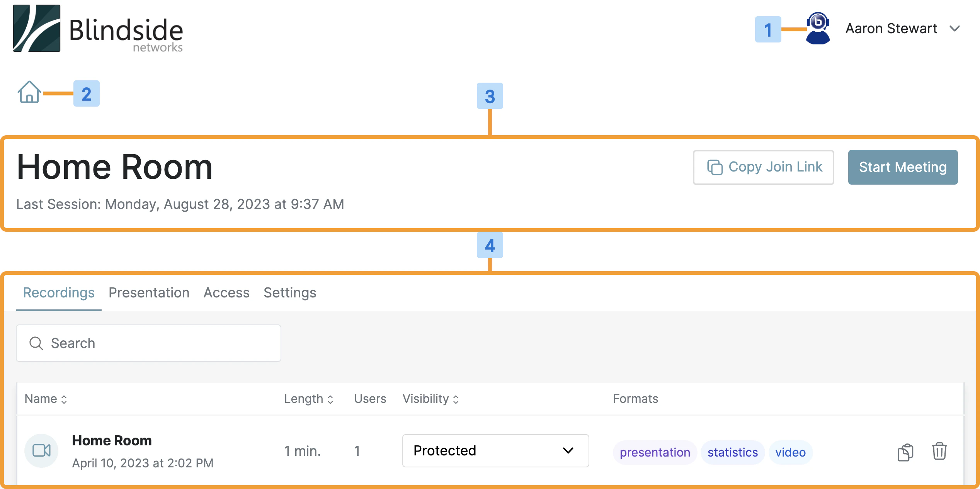Click the copy icon inside Copy Join Link
This screenshot has width=980, height=489.
[x=715, y=167]
